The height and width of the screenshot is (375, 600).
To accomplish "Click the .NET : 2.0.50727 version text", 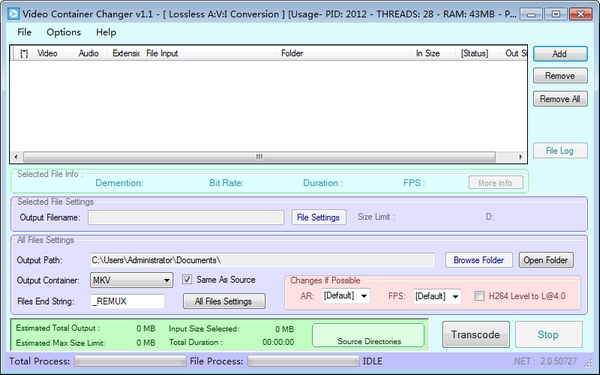I will coord(544,361).
